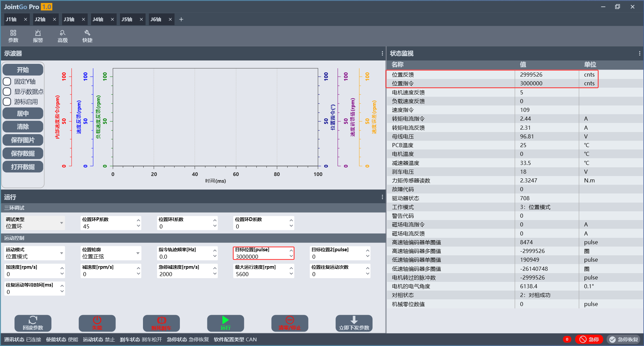This screenshot has height=346, width=644.
Task: Click the 名称 column header
Action: click(x=397, y=64)
